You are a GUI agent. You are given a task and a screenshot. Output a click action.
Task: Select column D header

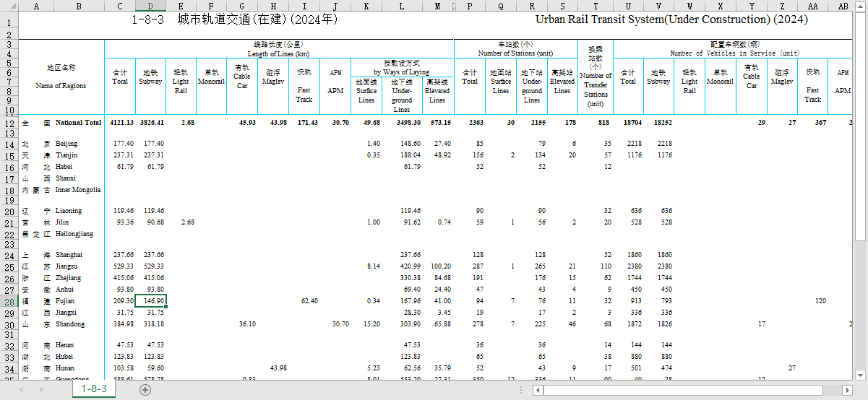pyautogui.click(x=150, y=5)
